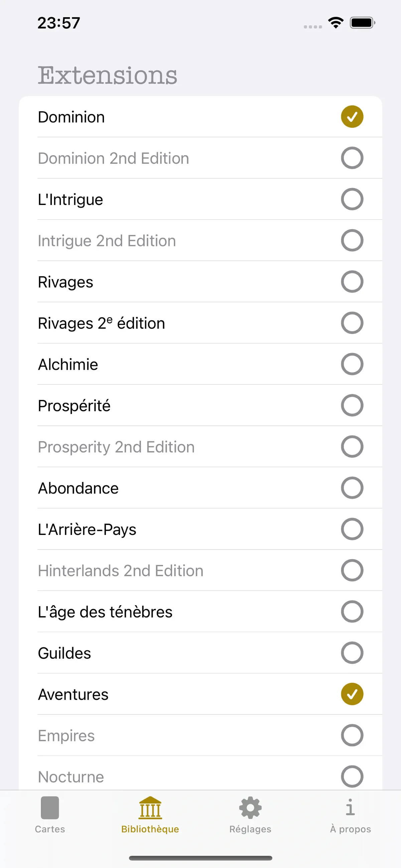
Task: Tap the Dominion 2nd Edition row
Action: click(200, 158)
